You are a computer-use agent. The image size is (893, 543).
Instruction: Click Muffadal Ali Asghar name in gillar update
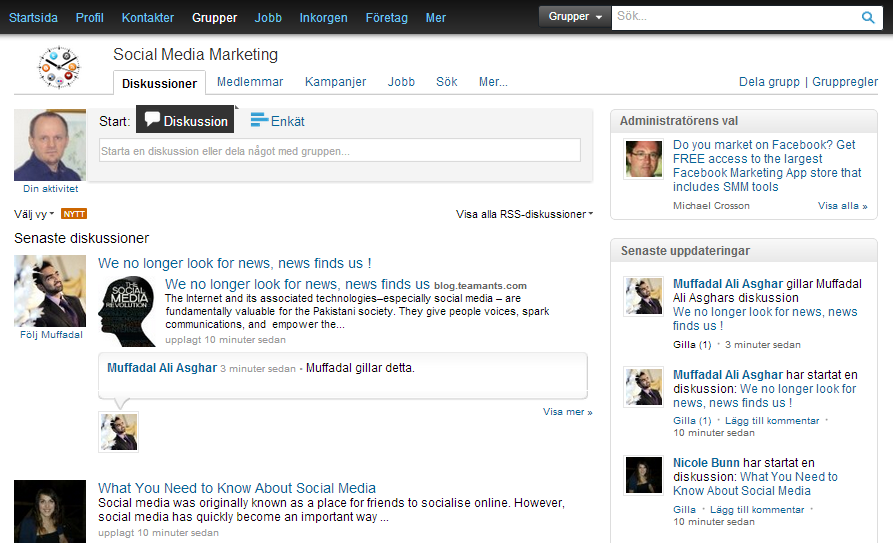[728, 284]
